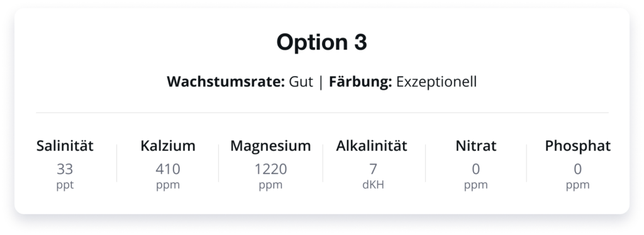644x235 pixels.
Task: Select the Wachstumsrate label
Action: [226, 82]
